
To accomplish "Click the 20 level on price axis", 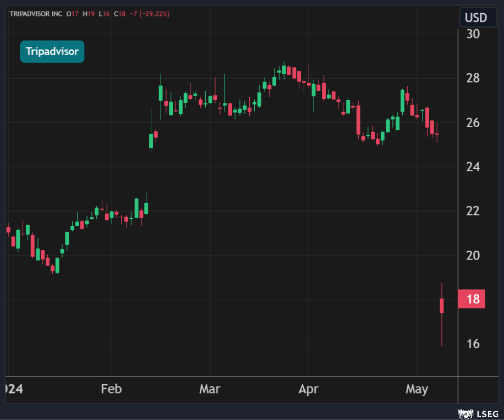I will click(473, 256).
